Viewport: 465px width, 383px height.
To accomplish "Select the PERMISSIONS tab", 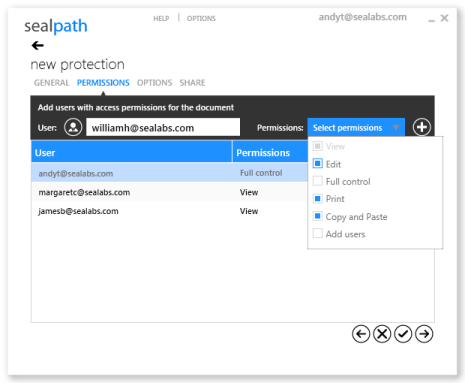I will pyautogui.click(x=103, y=83).
